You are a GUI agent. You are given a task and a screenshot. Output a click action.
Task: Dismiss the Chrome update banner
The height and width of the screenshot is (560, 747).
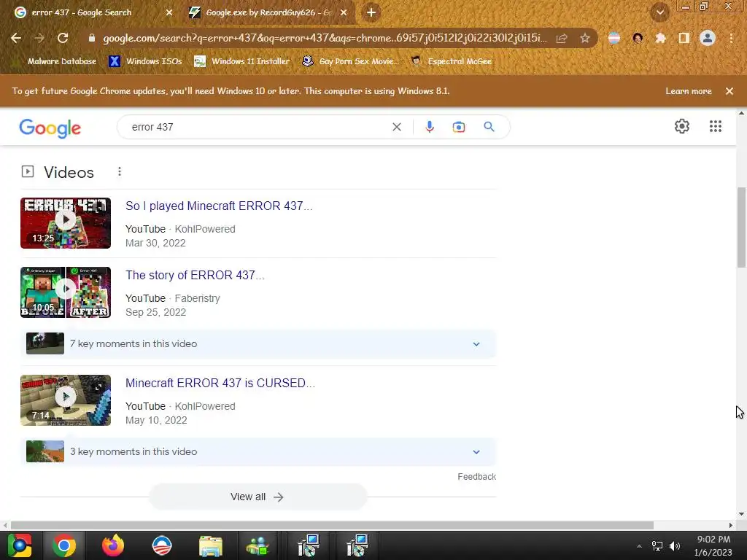coord(729,91)
